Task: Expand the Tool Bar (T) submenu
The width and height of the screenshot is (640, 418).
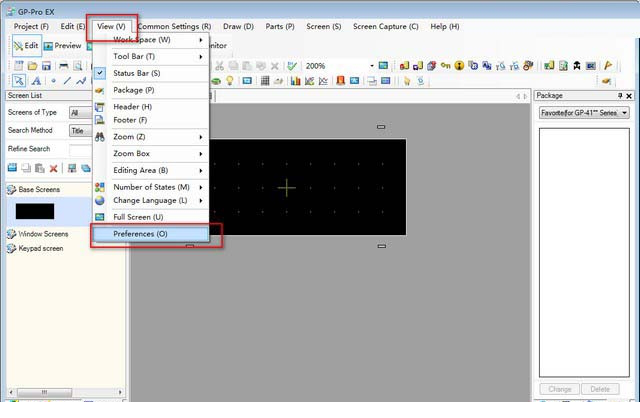Action: (151, 56)
